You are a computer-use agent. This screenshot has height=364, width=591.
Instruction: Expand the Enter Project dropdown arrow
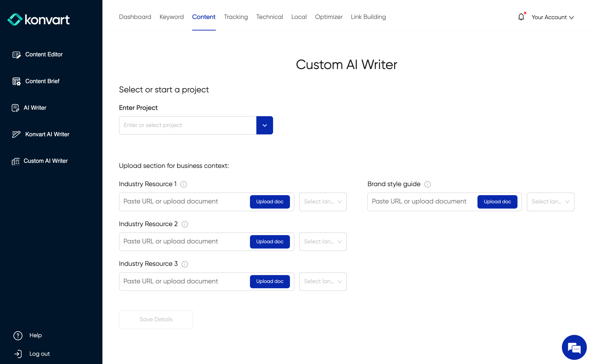265,125
